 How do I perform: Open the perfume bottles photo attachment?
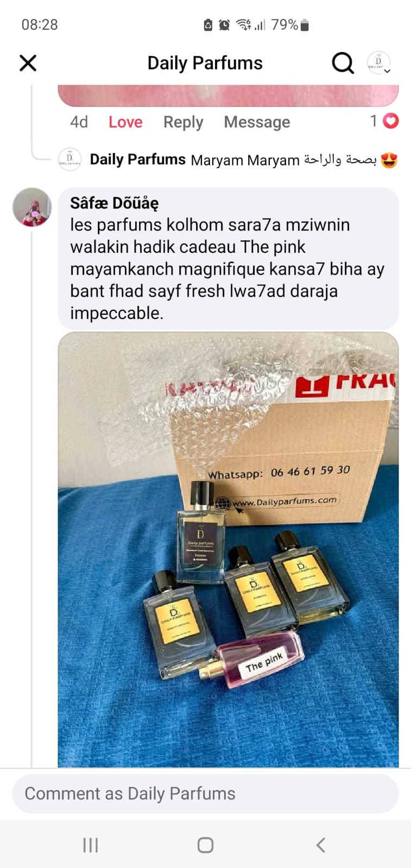[x=228, y=549]
